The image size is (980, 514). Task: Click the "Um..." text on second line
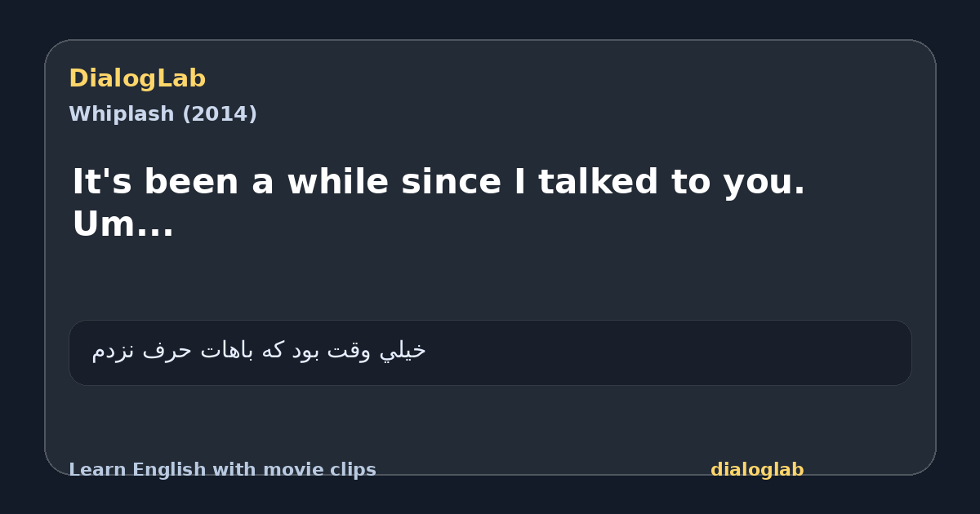click(122, 224)
